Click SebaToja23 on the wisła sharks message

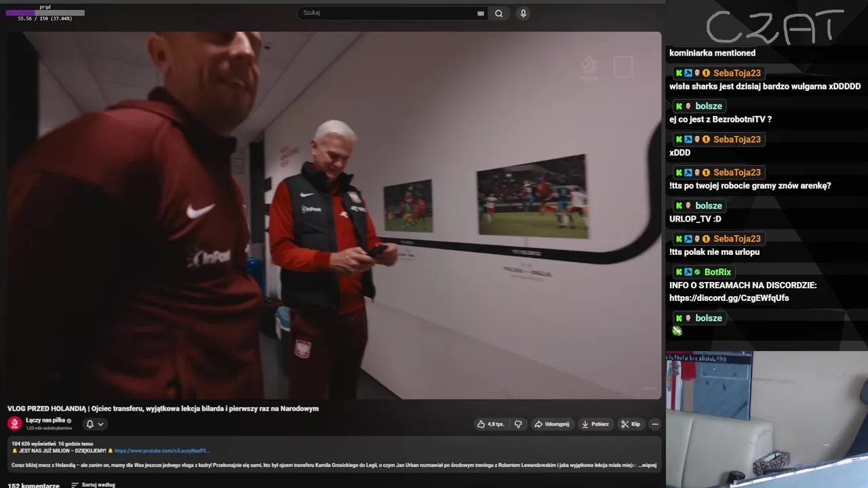pyautogui.click(x=736, y=73)
